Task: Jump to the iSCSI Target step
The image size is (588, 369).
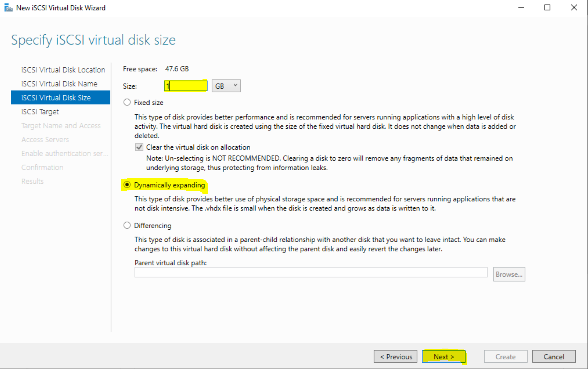Action: (x=40, y=111)
